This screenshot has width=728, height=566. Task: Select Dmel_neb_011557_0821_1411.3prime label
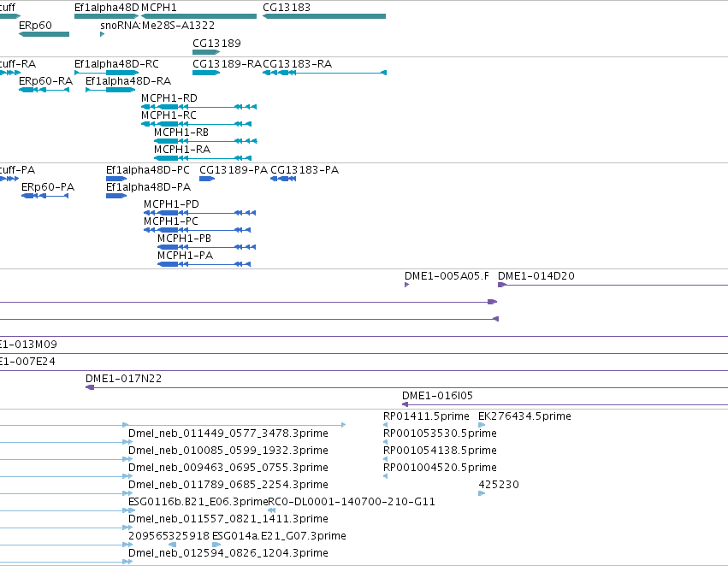tap(228, 519)
